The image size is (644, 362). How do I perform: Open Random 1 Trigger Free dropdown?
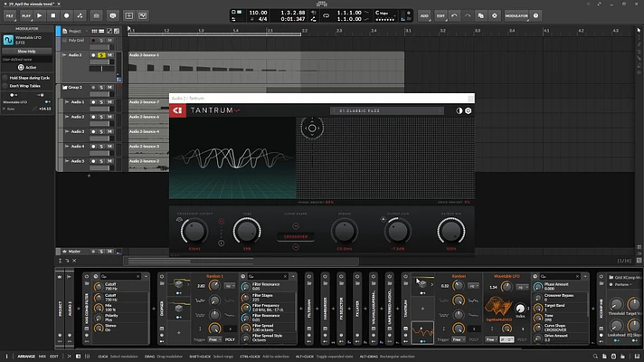pyautogui.click(x=214, y=339)
